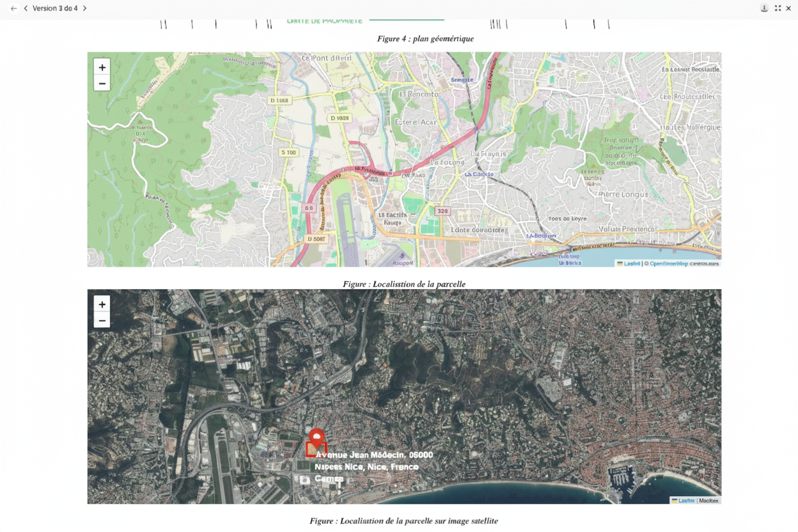Click the satellite image localisation caption
Viewport: 798px width, 532px height.
coord(403,521)
